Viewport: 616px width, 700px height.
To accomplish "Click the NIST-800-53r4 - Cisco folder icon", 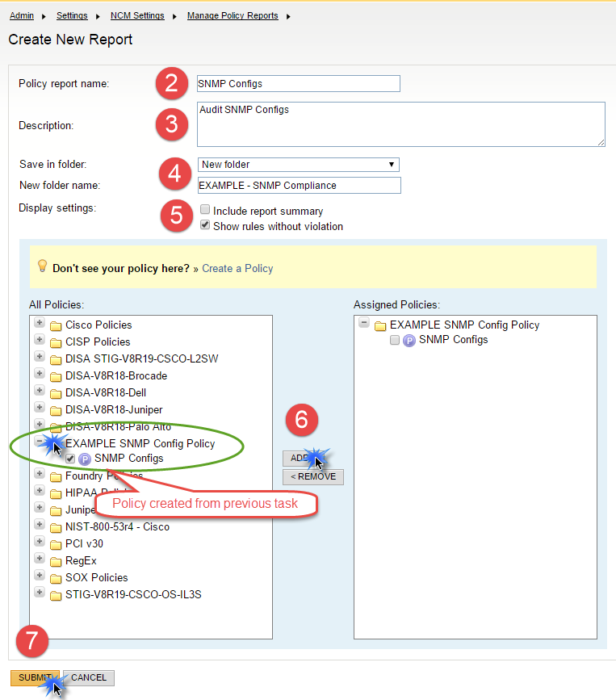I will coord(56,528).
